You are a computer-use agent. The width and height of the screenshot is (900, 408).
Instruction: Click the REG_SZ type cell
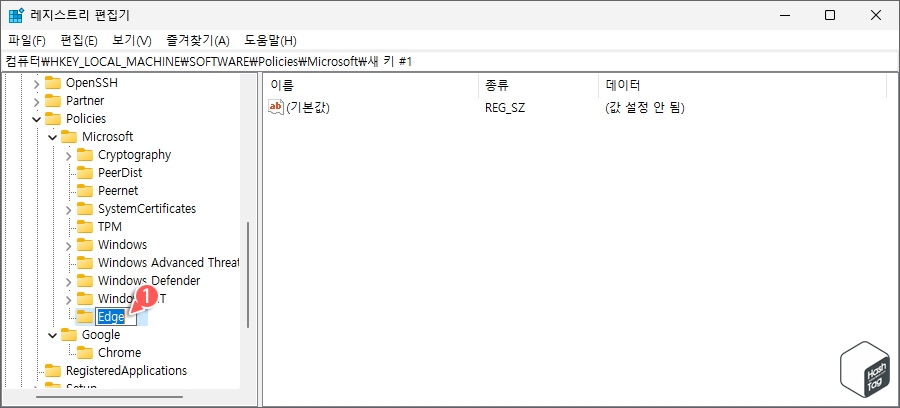pos(505,107)
